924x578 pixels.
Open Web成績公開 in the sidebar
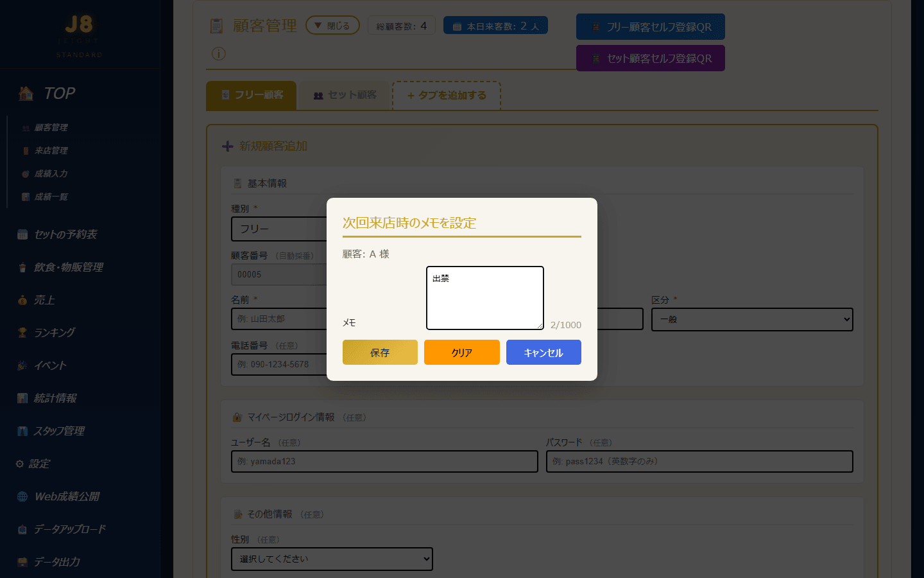coord(67,496)
